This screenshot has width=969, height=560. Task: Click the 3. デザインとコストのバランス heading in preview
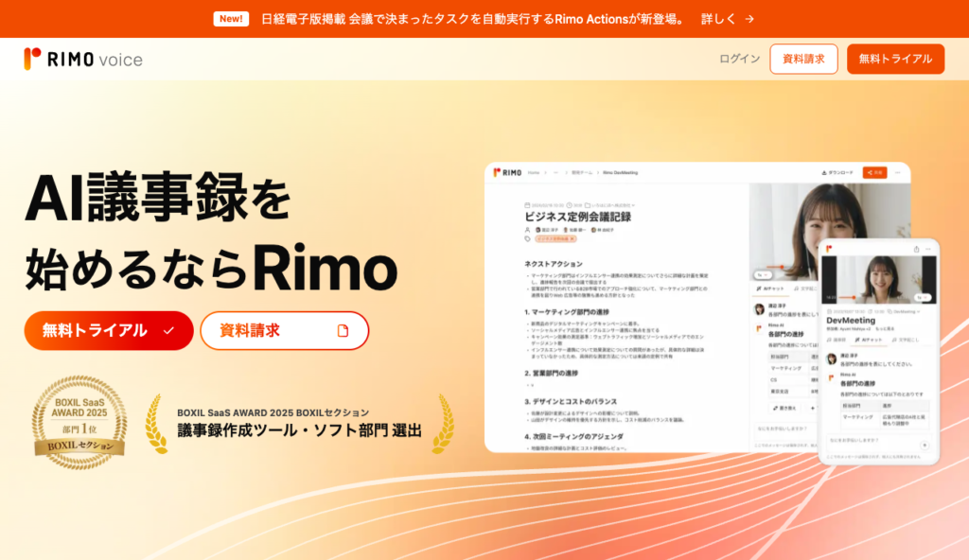coord(571,402)
